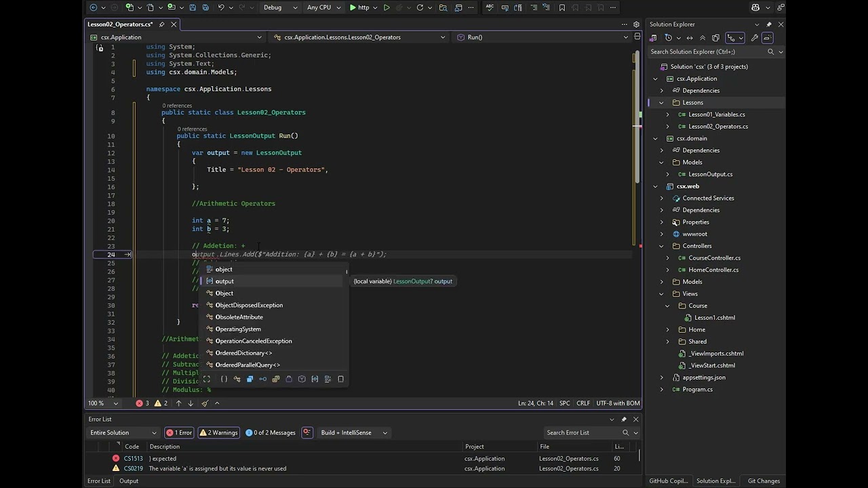This screenshot has width=868, height=488.
Task: Click the split editor icon beside Run()
Action: click(x=636, y=37)
